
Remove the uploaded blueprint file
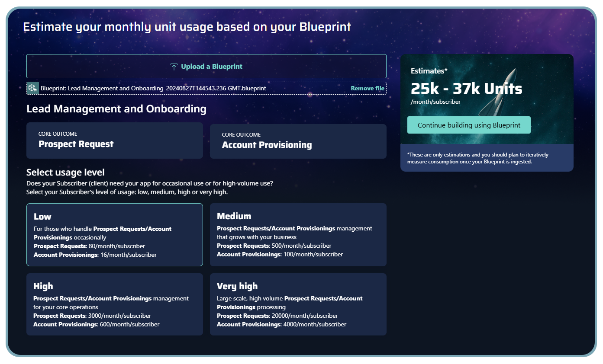[368, 88]
